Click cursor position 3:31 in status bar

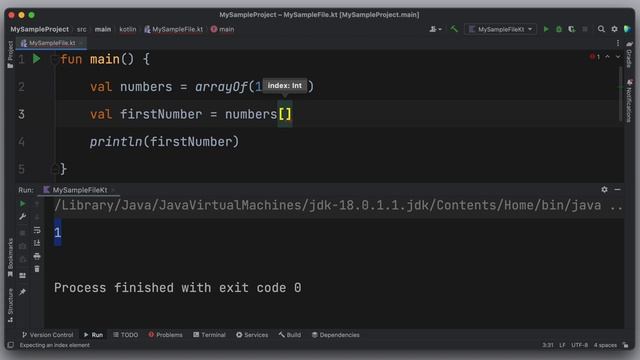tap(547, 345)
